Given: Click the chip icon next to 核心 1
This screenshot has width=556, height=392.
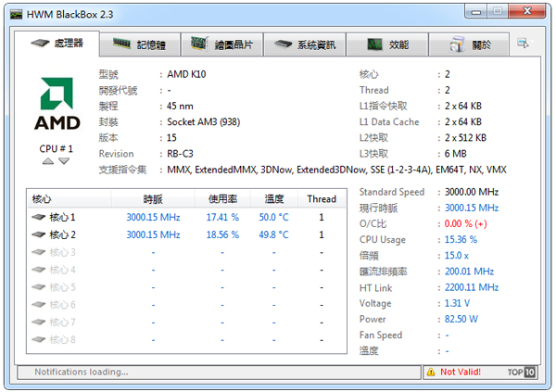Looking at the screenshot, I should [39, 217].
